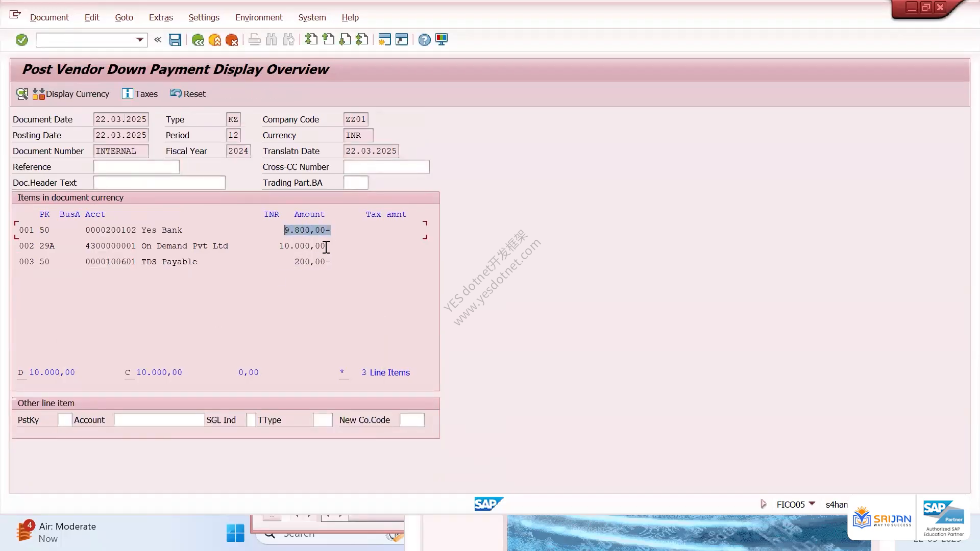The image size is (980, 551).
Task: Click the red Cancel icon
Action: 232,40
